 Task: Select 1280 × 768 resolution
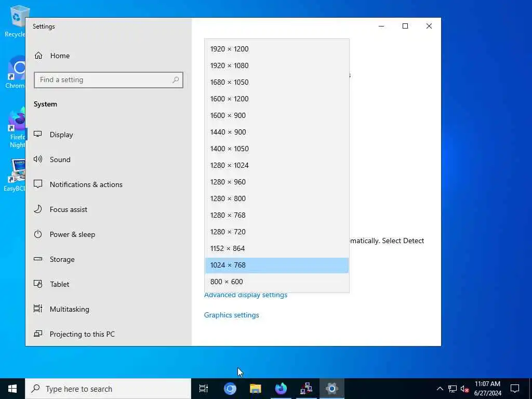point(276,215)
